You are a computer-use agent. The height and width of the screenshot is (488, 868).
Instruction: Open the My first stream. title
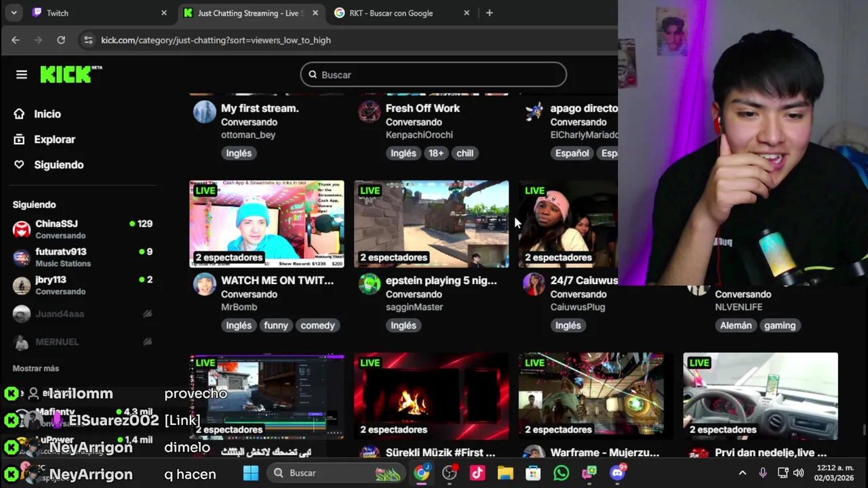click(x=260, y=108)
